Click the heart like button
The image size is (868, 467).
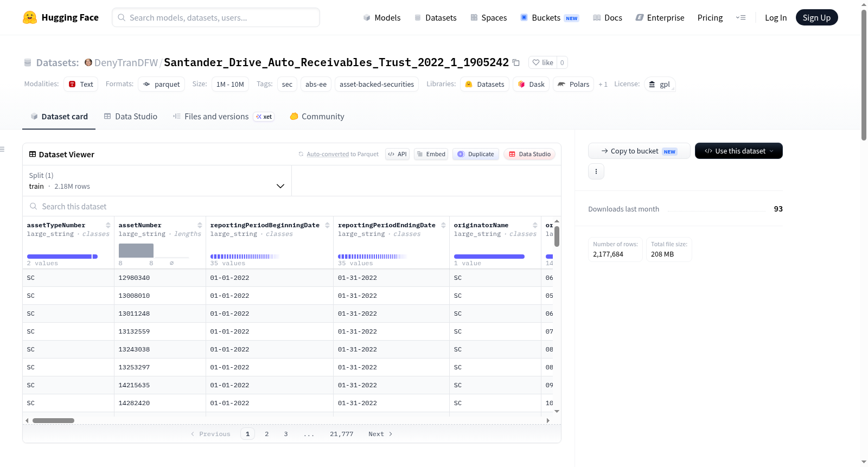[x=542, y=62]
